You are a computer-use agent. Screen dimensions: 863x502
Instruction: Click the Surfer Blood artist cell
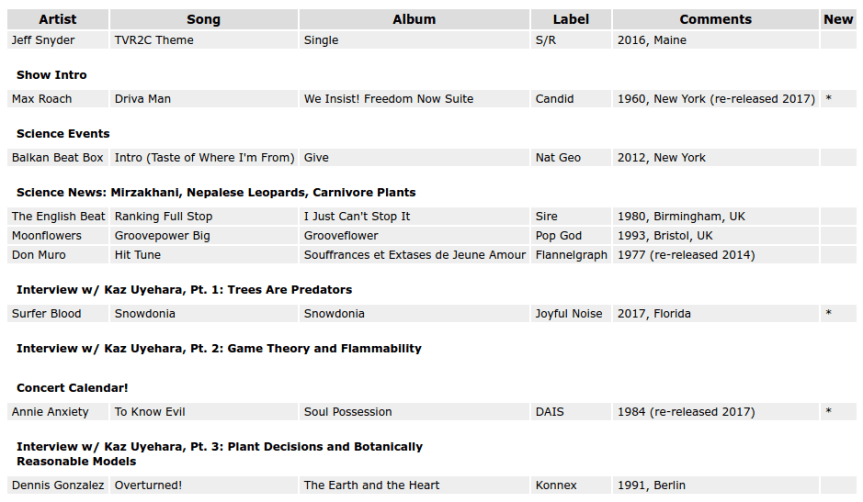point(48,313)
